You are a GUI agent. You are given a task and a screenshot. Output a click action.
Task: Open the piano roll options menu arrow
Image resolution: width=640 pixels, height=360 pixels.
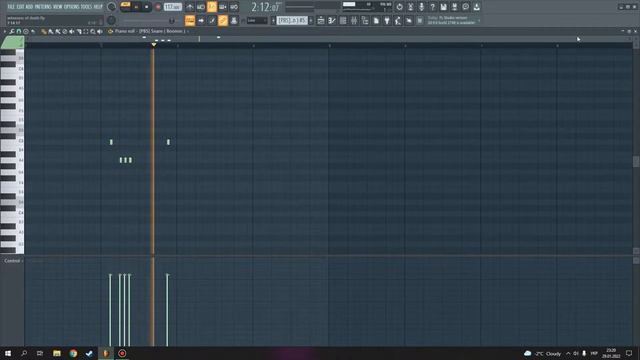pyautogui.click(x=5, y=31)
